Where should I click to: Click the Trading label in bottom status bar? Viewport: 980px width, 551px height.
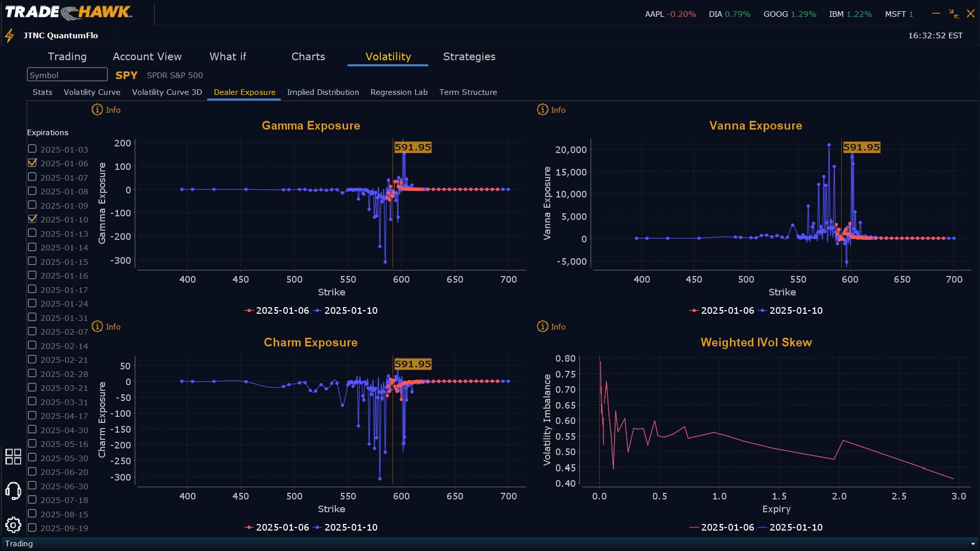(19, 544)
